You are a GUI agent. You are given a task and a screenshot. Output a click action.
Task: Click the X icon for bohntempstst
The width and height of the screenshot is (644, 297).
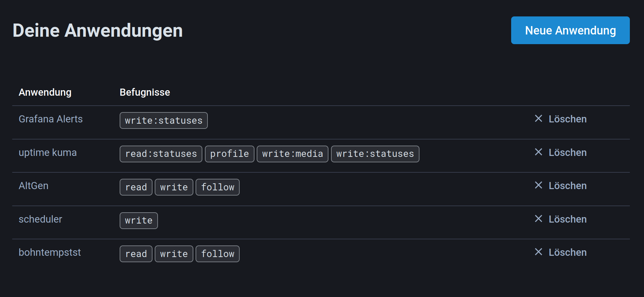coord(538,252)
